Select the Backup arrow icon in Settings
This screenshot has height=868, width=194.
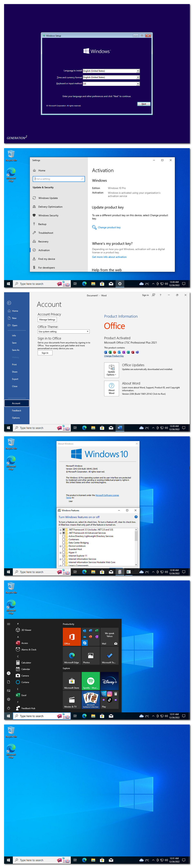(x=34, y=224)
